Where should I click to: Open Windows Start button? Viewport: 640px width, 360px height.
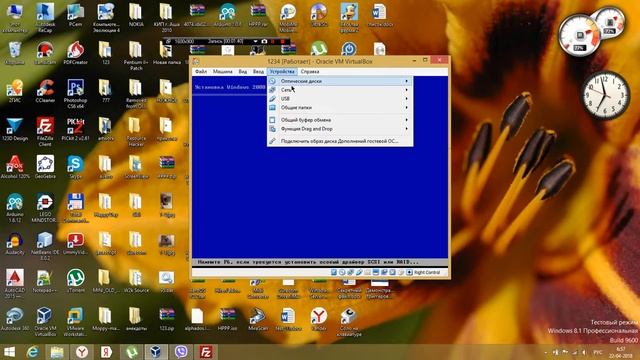pyautogui.click(x=10, y=352)
